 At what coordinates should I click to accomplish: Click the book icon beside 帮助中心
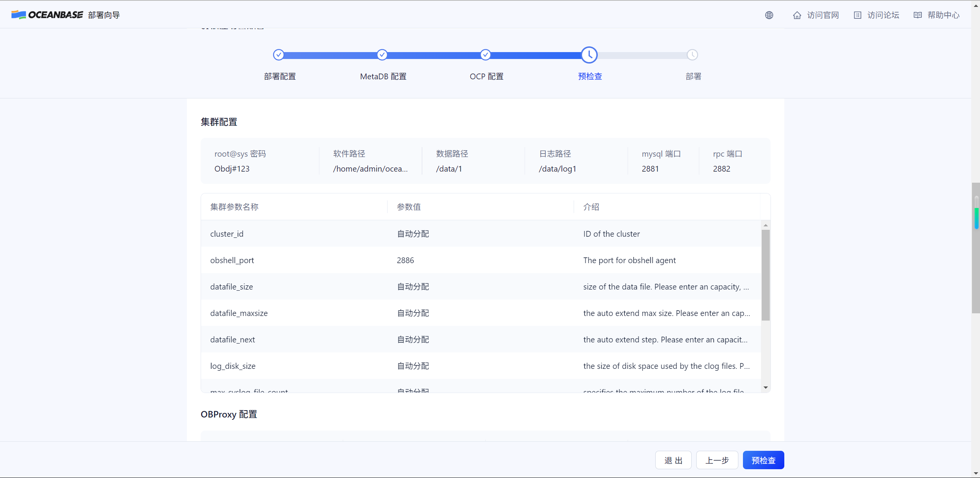pyautogui.click(x=918, y=15)
